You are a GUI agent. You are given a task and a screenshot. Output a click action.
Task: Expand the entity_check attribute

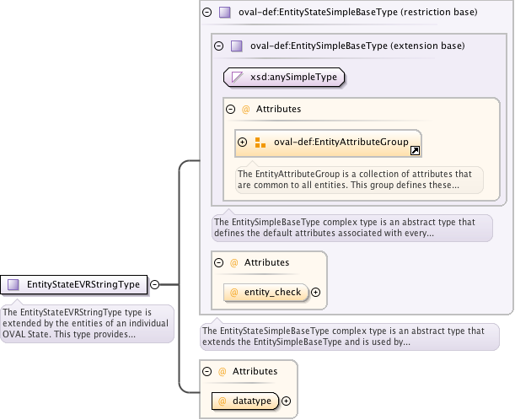tap(316, 292)
